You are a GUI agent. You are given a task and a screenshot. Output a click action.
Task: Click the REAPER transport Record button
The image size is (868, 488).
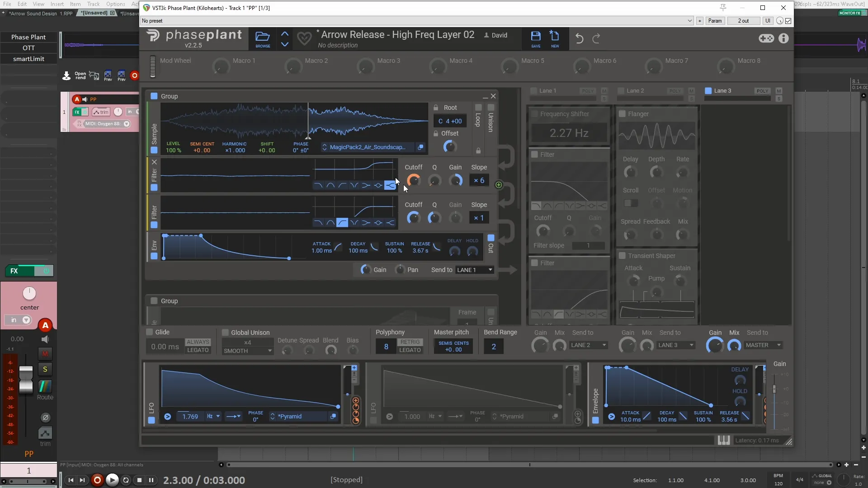point(97,480)
